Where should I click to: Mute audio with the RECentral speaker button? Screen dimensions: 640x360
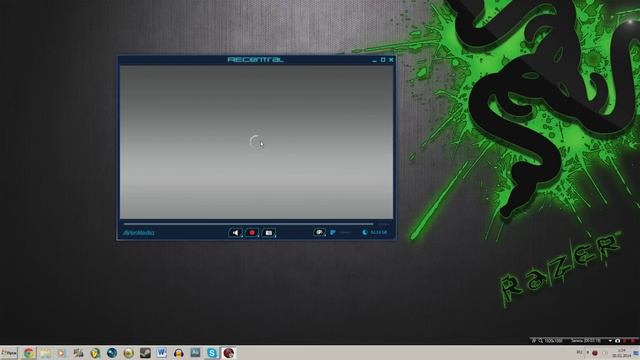click(x=235, y=233)
